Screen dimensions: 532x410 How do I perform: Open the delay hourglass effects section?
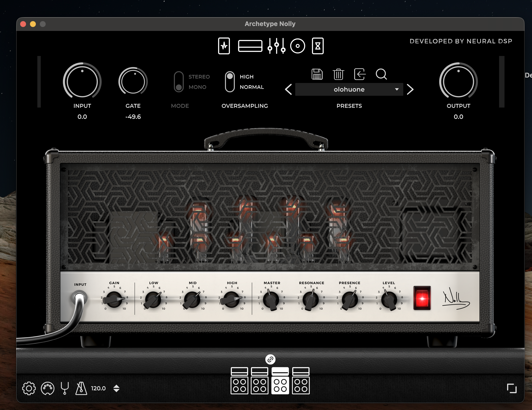[318, 46]
